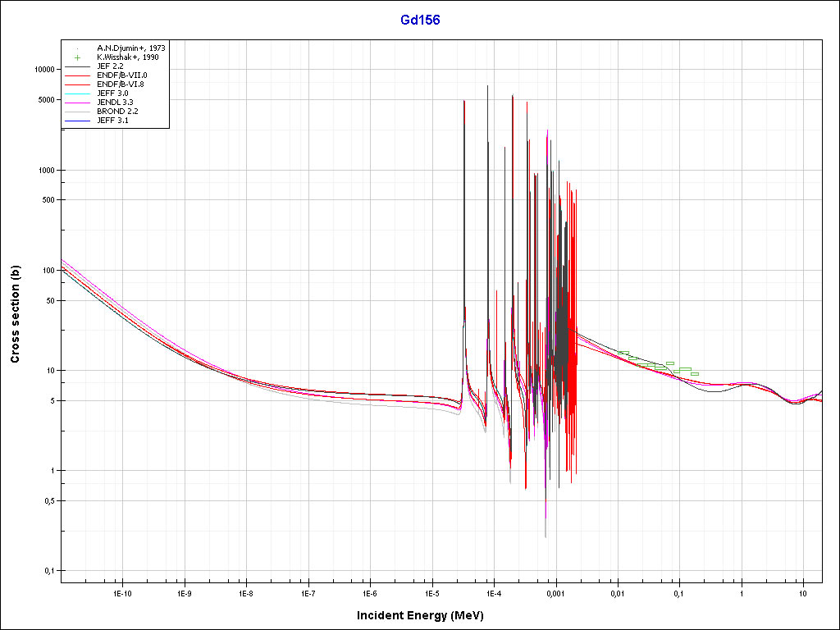
Task: Click the BROND 2.2 legend entry
Action: click(x=116, y=112)
